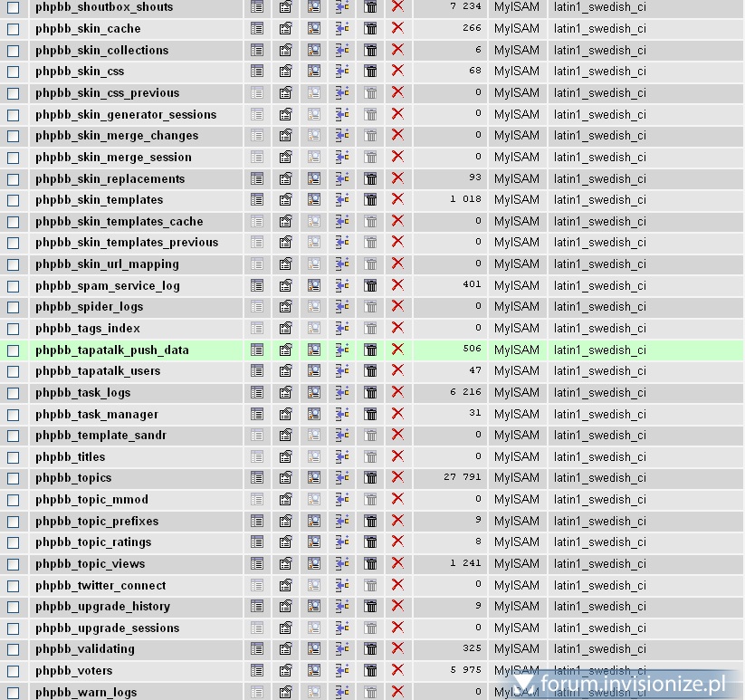The image size is (745, 700).
Task: Drop red X for phpbb_tags_index
Action: click(397, 329)
